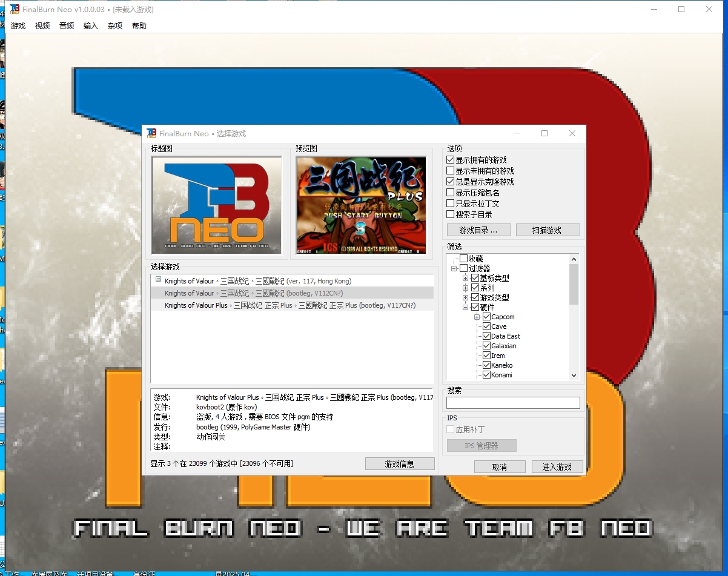Uncheck the 游戏类型 filter checkbox
The width and height of the screenshot is (728, 576).
coord(475,297)
